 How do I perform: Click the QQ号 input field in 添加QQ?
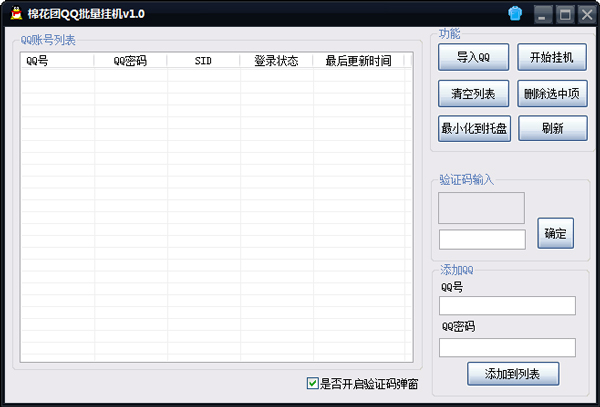[507, 306]
